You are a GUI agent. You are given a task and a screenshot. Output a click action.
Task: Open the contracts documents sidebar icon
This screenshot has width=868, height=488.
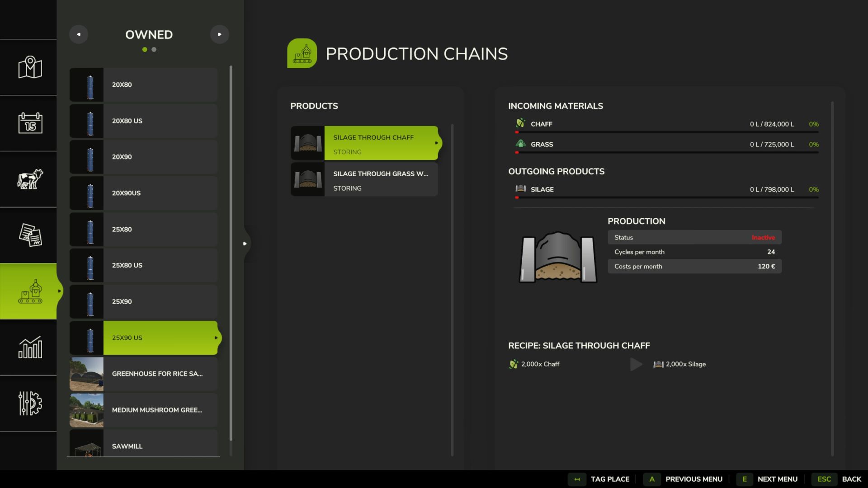30,235
